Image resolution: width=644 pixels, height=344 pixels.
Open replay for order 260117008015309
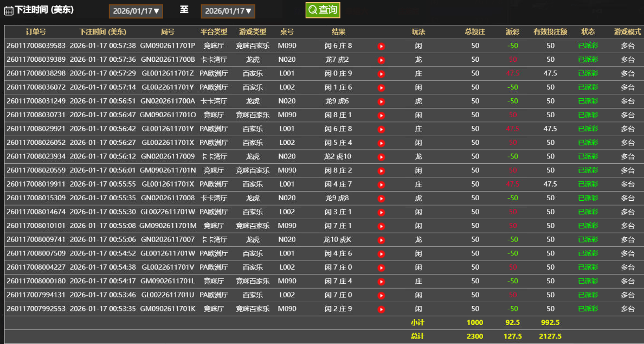(x=381, y=198)
